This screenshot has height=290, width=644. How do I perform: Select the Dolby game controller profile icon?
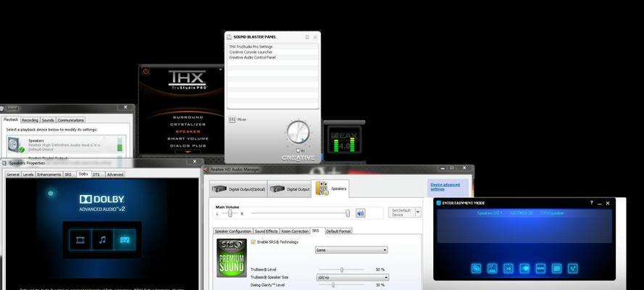pyautogui.click(x=125, y=240)
